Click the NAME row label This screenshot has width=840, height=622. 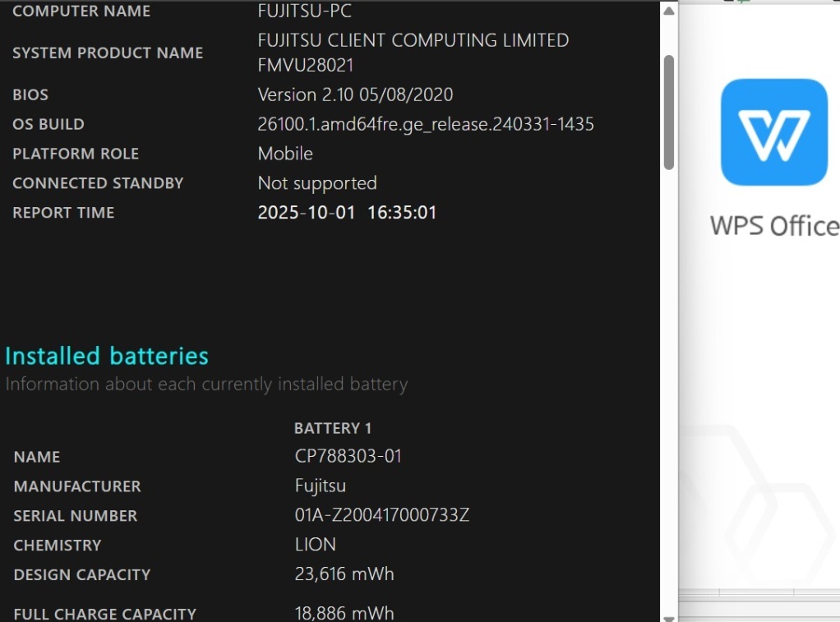point(37,457)
